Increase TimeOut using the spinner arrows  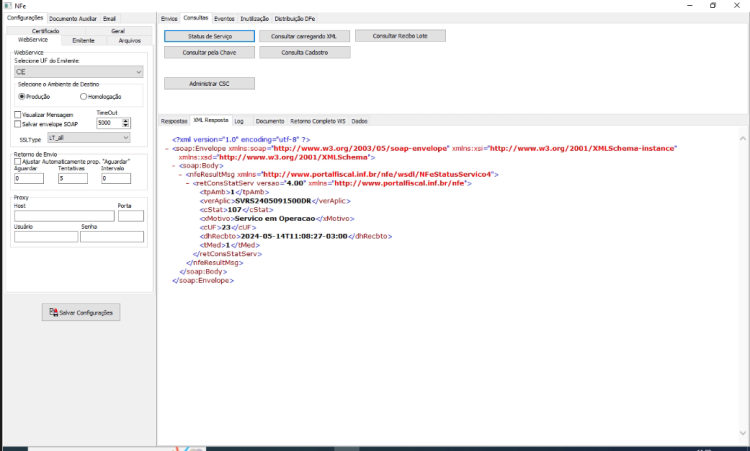pyautogui.click(x=126, y=121)
